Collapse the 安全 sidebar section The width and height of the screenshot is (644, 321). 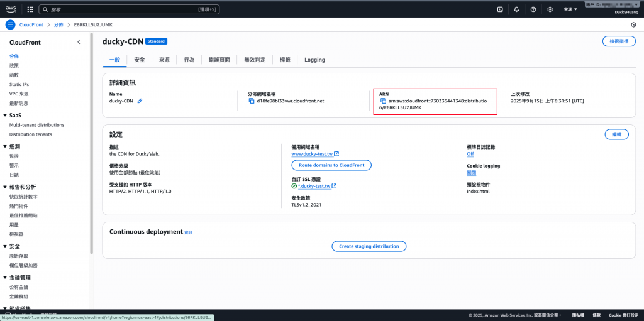pos(5,246)
